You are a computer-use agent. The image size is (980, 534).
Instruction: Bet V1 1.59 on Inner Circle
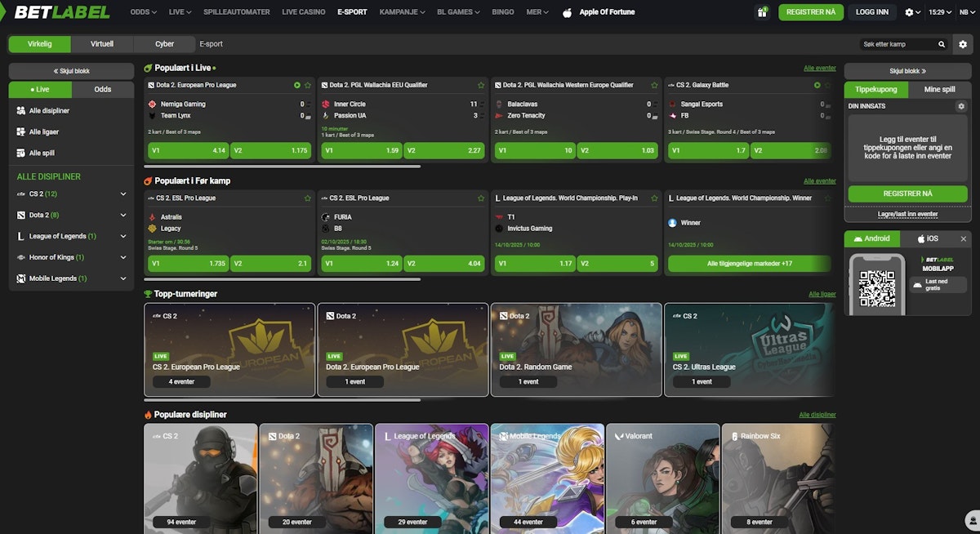point(361,150)
